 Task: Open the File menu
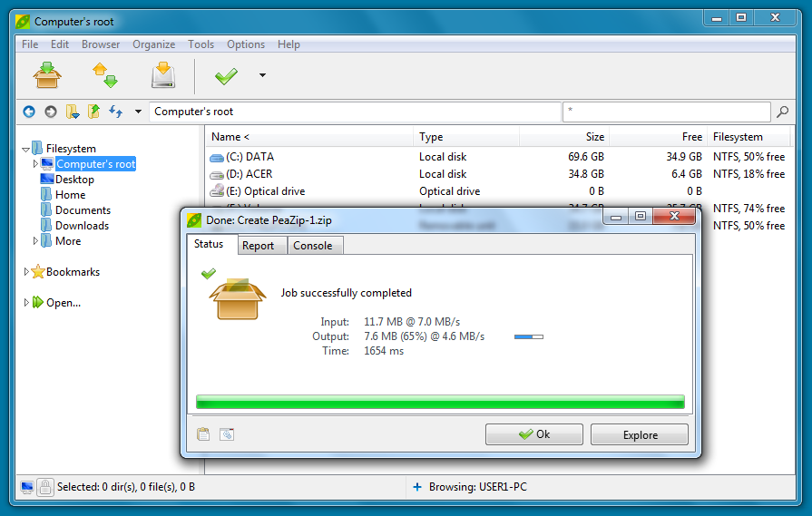pyautogui.click(x=30, y=44)
